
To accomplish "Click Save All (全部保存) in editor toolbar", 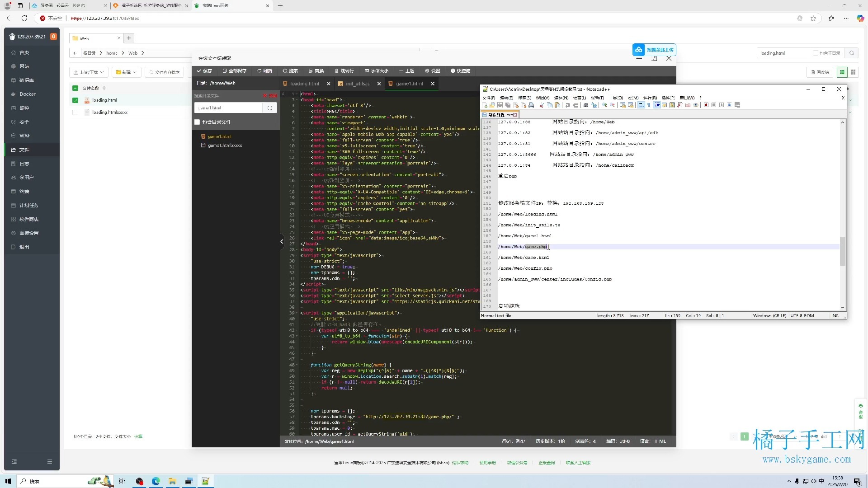I will click(x=235, y=71).
